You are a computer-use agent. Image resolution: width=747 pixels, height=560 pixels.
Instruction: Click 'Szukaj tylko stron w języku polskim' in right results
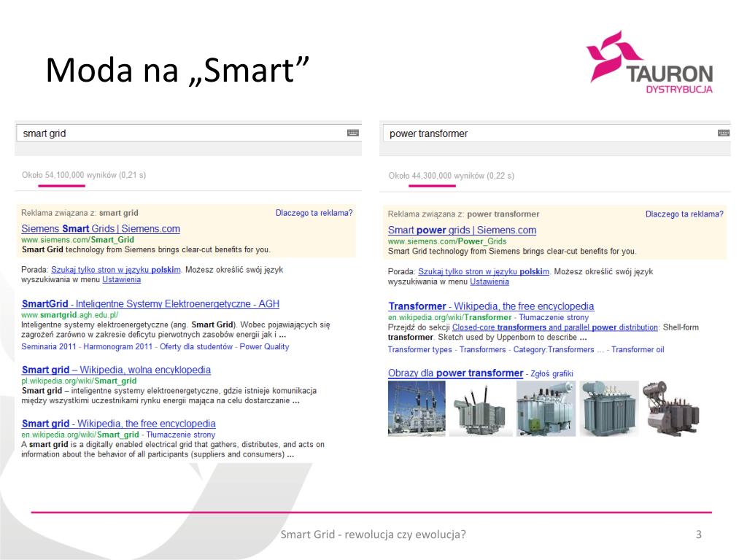point(484,271)
